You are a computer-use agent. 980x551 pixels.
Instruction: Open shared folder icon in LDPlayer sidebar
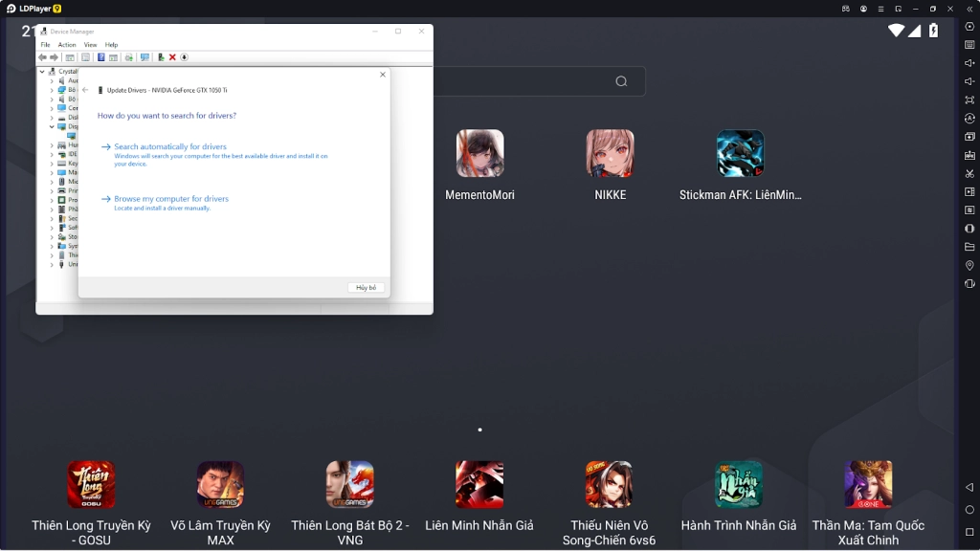click(x=969, y=247)
